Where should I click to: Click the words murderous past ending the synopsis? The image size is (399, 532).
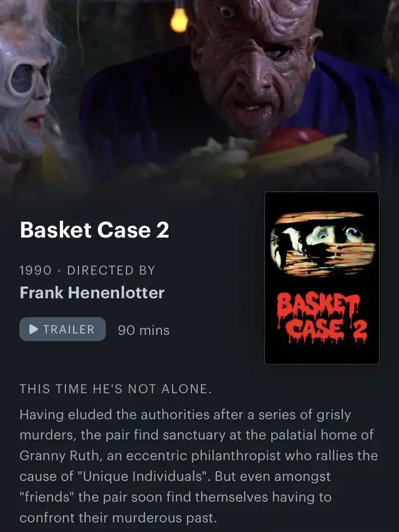pyautogui.click(x=164, y=518)
